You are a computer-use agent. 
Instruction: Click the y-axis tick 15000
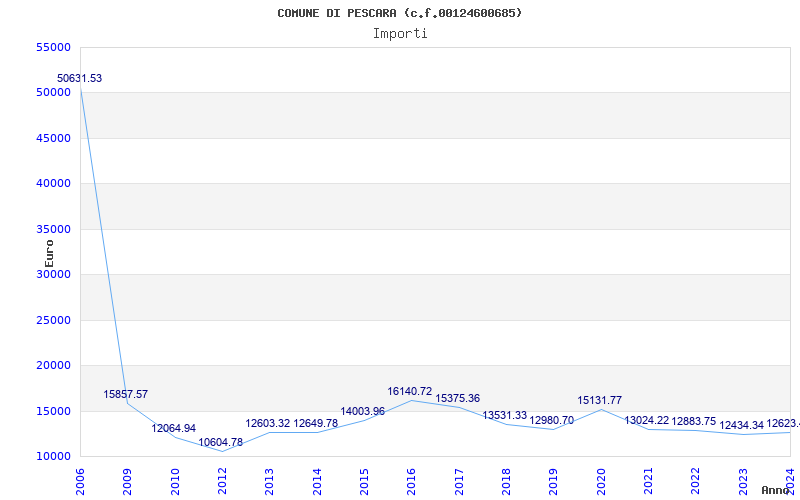pyautogui.click(x=54, y=411)
